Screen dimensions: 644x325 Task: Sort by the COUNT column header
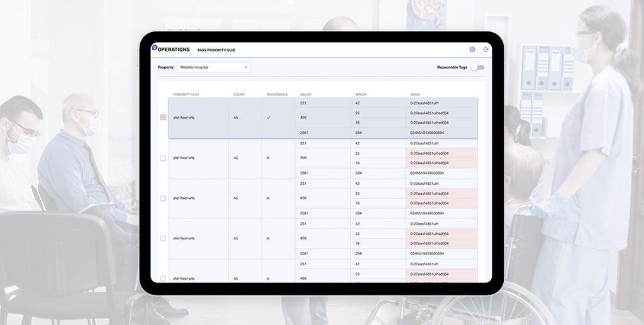pos(239,94)
